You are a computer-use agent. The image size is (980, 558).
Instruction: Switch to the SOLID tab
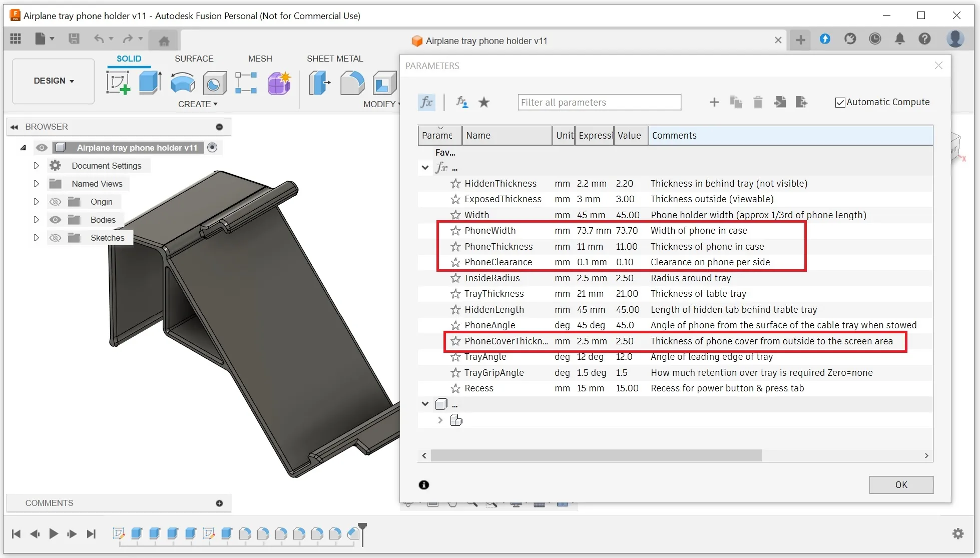pyautogui.click(x=129, y=59)
